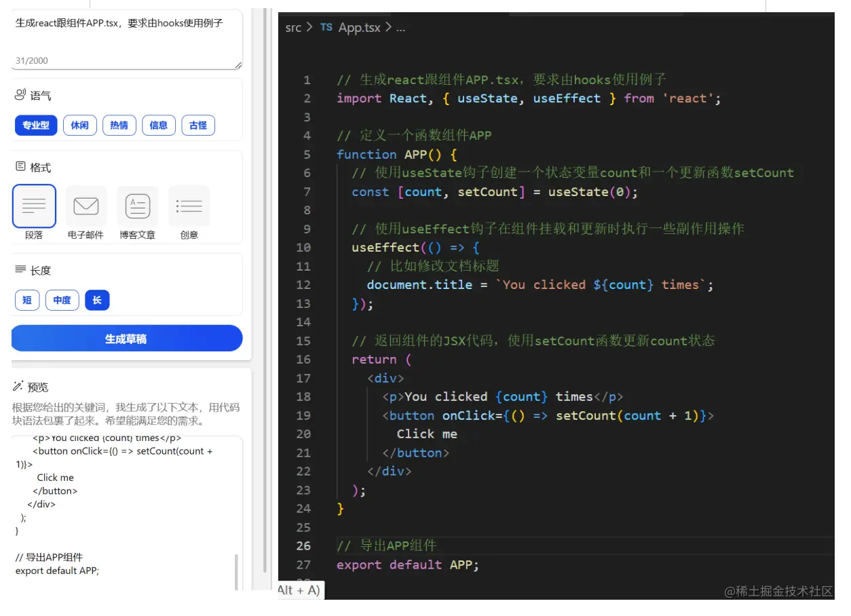Click the return statement on line 16
The height and width of the screenshot is (616, 851).
pos(381,360)
